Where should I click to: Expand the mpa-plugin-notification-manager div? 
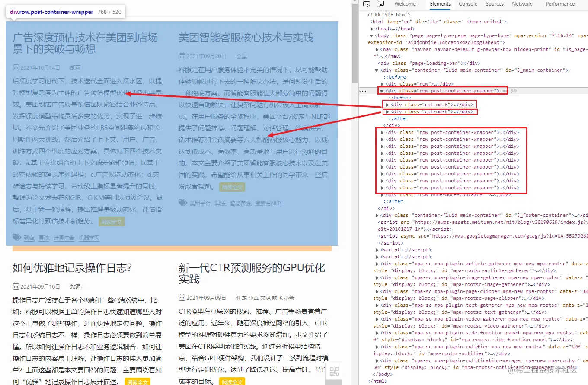point(377,360)
